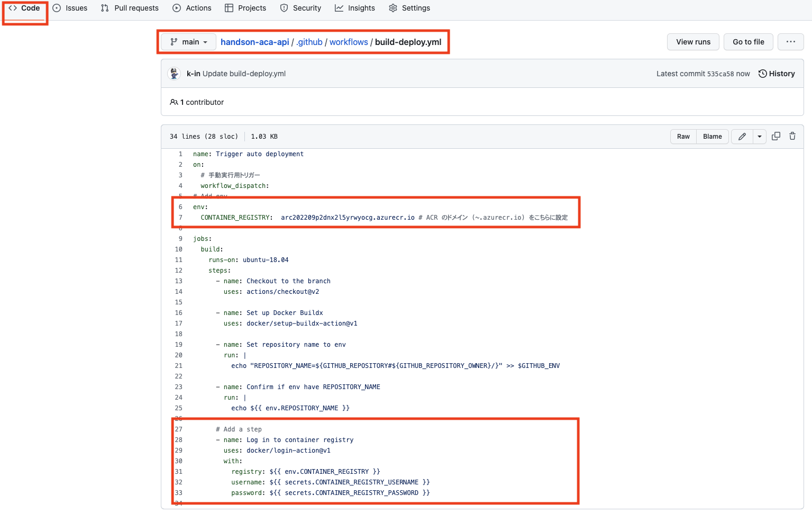Select line number 10
The height and width of the screenshot is (513, 812).
179,249
